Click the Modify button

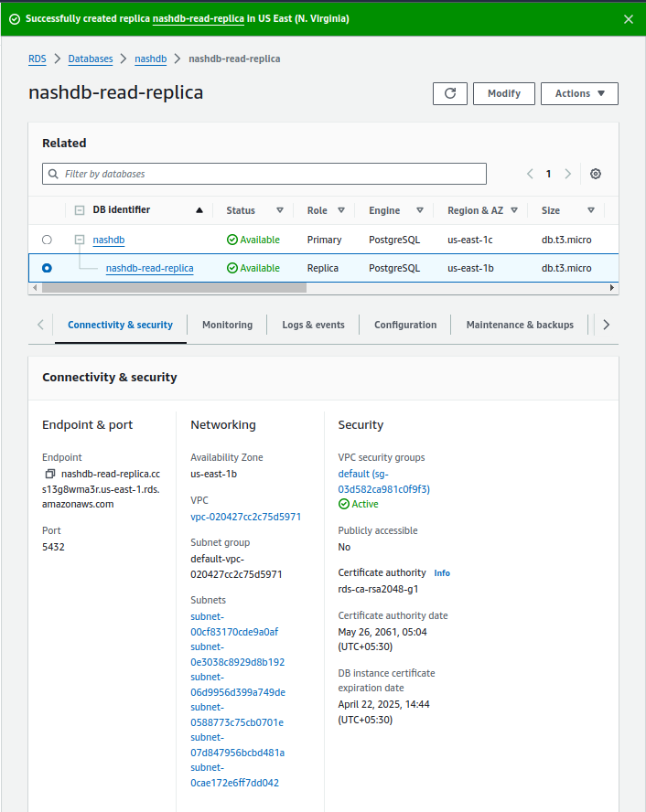503,93
